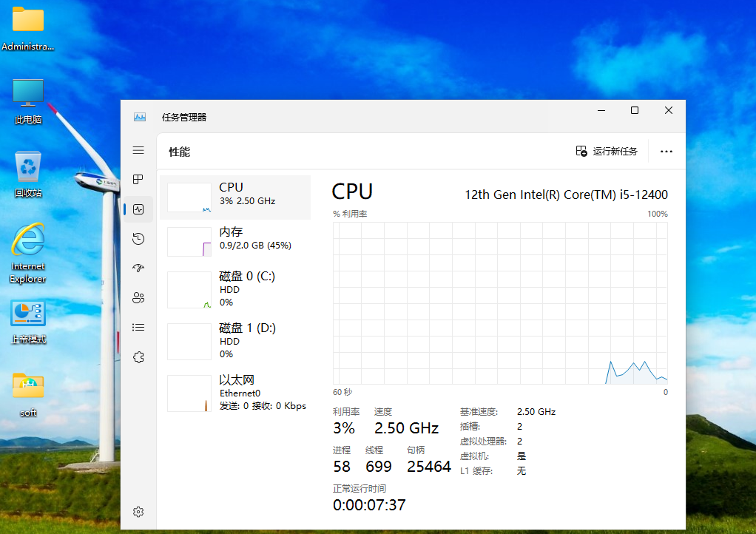Click the Ethernet mini graph thumbnail
The width and height of the screenshot is (756, 534).
[189, 393]
